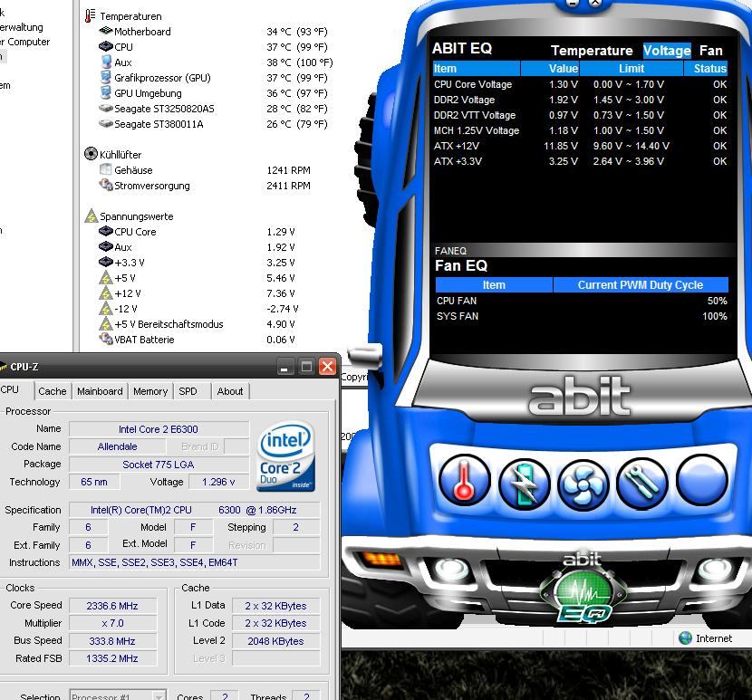Select the CPU FAN row in Fan EQ
Viewport: 752px width, 700px height.
[x=582, y=301]
